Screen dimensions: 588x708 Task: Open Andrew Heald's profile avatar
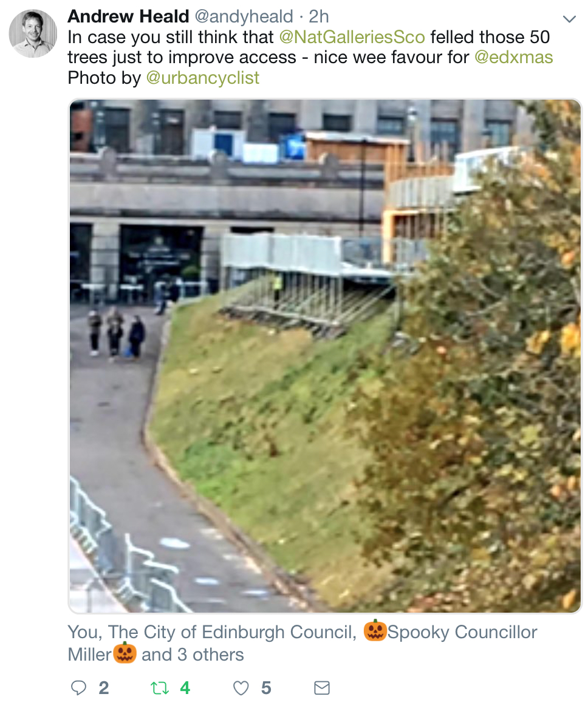(33, 33)
